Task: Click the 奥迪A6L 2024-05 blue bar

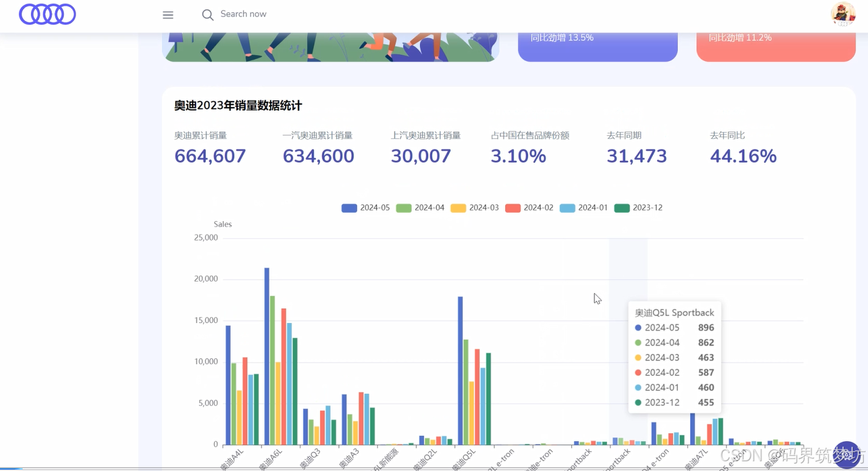Action: (267, 356)
